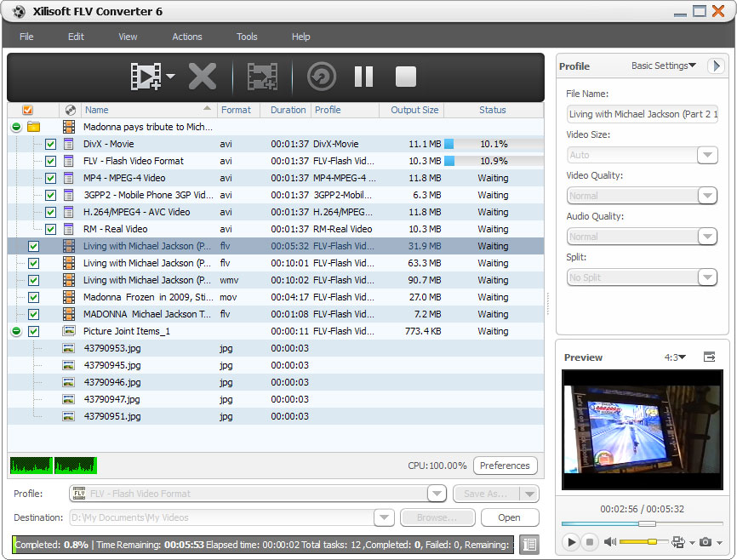
Task: Sort the list by the Status column header
Action: (x=493, y=110)
